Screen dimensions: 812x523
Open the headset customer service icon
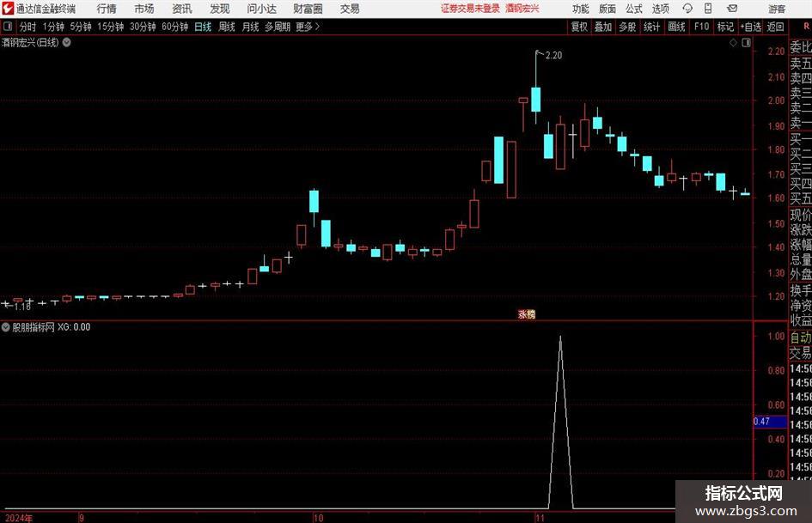[687, 9]
